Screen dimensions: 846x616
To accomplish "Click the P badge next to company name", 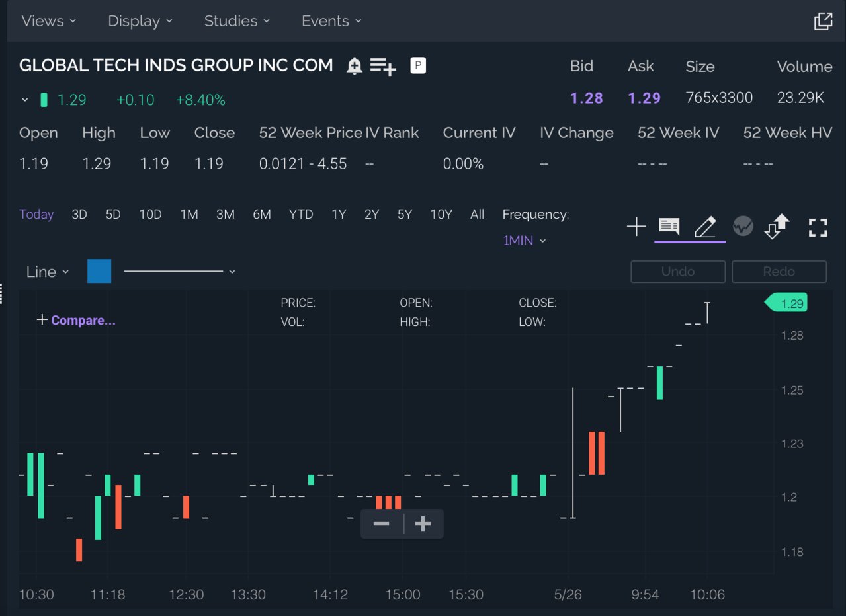I will tap(418, 65).
